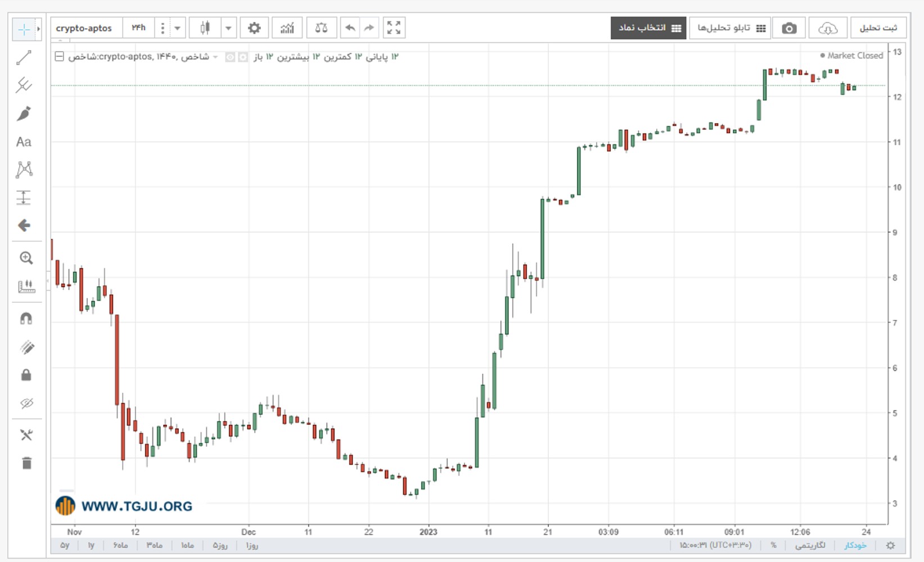The height and width of the screenshot is (562, 924).
Task: Toggle magnet mode
Action: tap(26, 319)
